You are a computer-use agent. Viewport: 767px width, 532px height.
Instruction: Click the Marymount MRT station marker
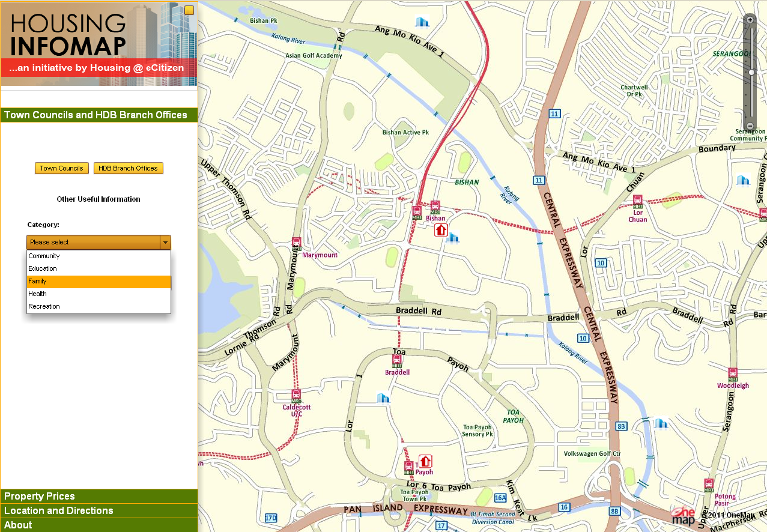296,241
